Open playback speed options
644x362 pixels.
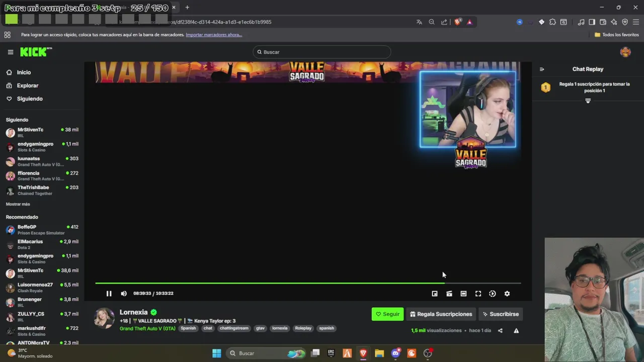[493, 294]
